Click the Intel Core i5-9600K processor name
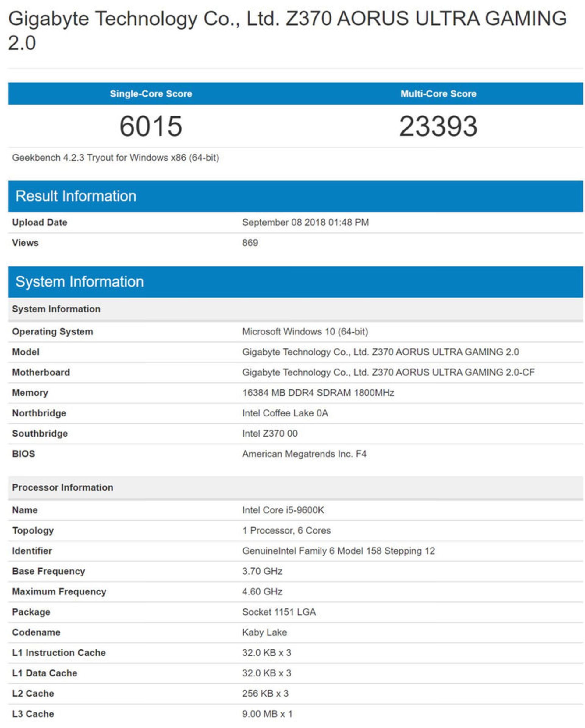Screen dimensions: 585x728 283,510
